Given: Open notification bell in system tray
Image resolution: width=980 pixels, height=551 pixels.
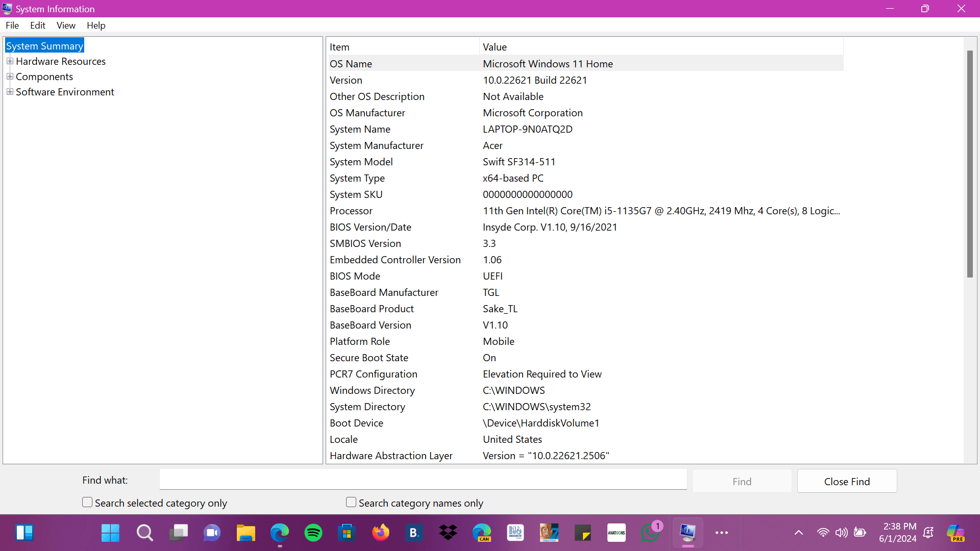Looking at the screenshot, I should (928, 533).
